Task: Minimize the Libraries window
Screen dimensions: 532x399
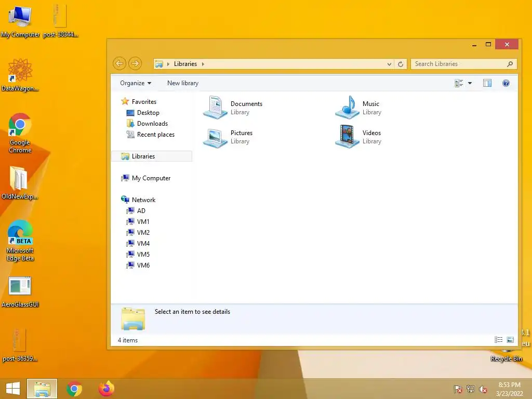Action: (474, 45)
